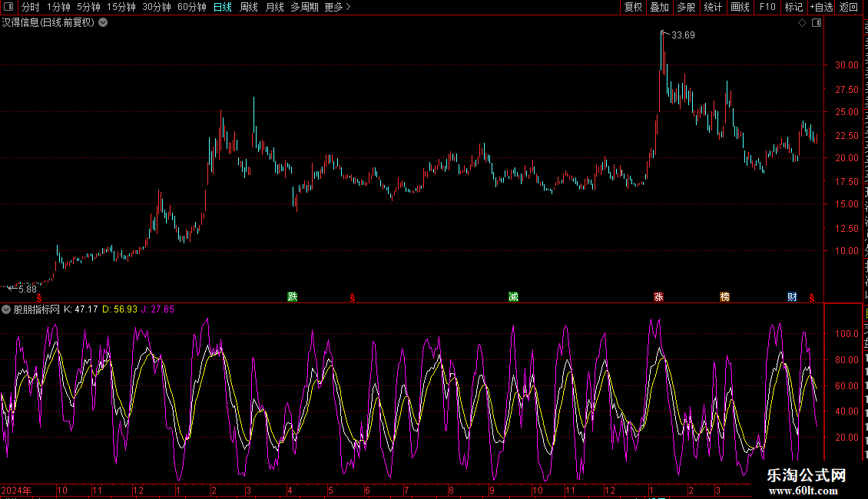The height and width of the screenshot is (499, 868).
Task: Click the diamond icon atop the chart
Action: coord(802,23)
